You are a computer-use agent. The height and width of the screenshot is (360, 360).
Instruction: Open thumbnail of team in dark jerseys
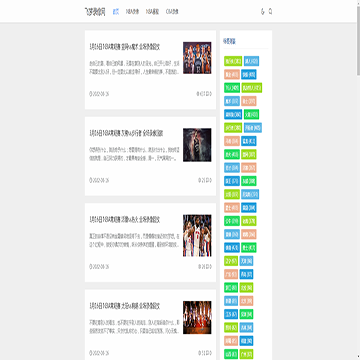tap(197, 58)
